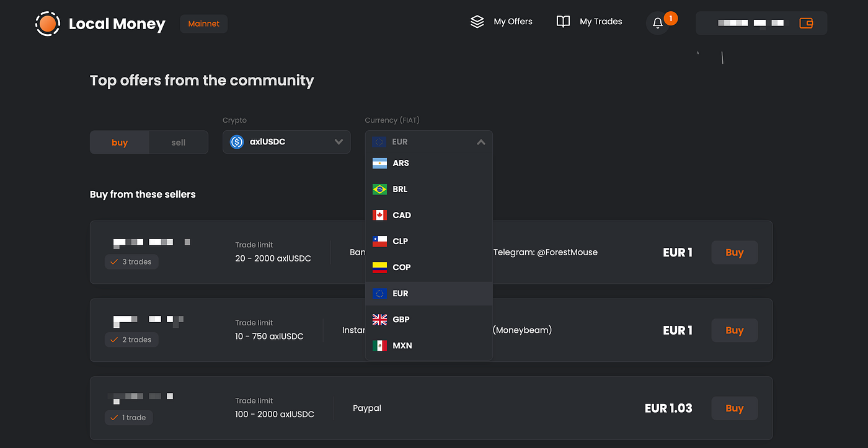Open the My Offers menu item
The height and width of the screenshot is (448, 868).
click(x=512, y=21)
